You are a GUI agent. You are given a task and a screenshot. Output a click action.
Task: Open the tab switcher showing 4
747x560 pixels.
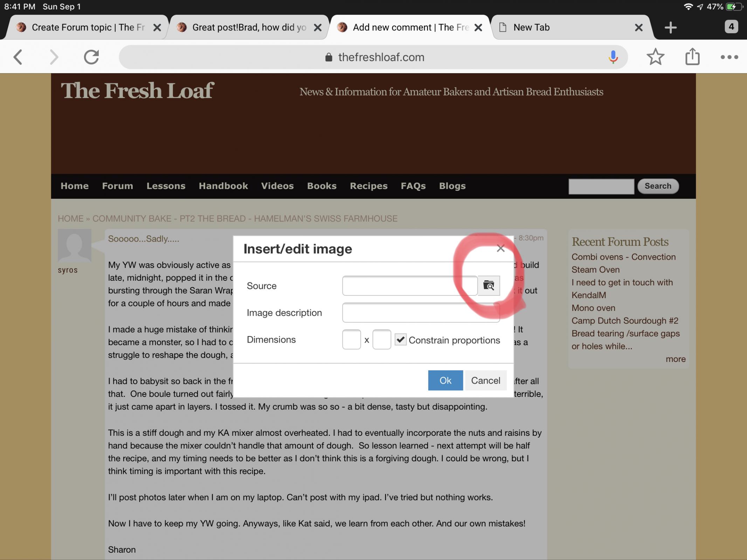(x=731, y=27)
